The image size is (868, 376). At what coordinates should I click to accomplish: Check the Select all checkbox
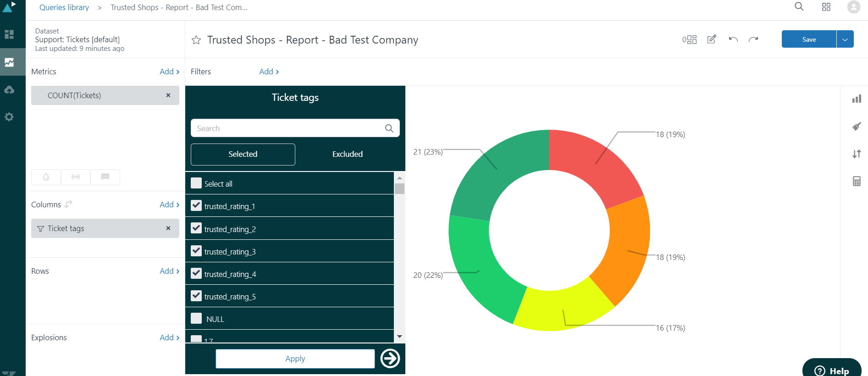pos(196,183)
